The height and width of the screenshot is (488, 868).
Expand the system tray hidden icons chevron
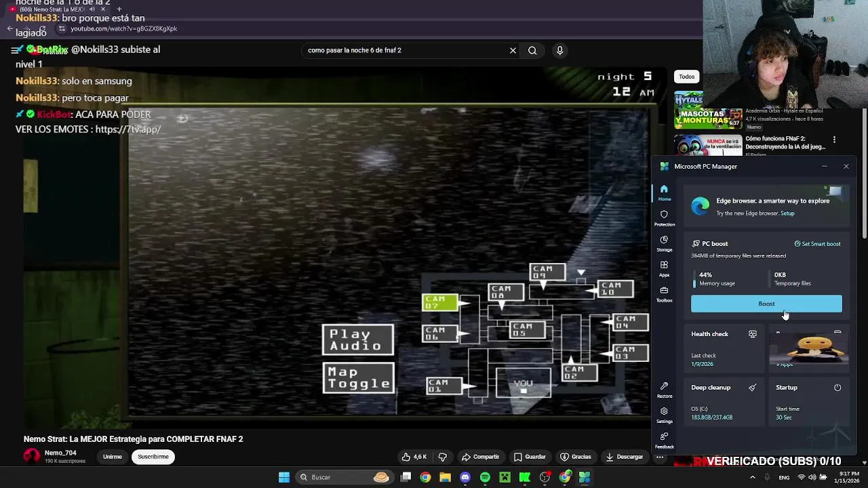[752, 477]
